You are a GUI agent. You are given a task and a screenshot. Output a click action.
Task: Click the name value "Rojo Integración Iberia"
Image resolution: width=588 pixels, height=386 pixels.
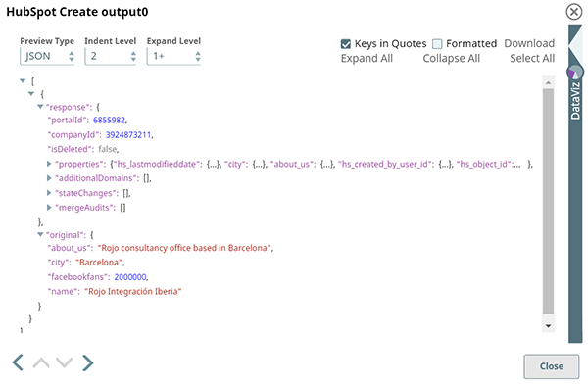point(133,292)
